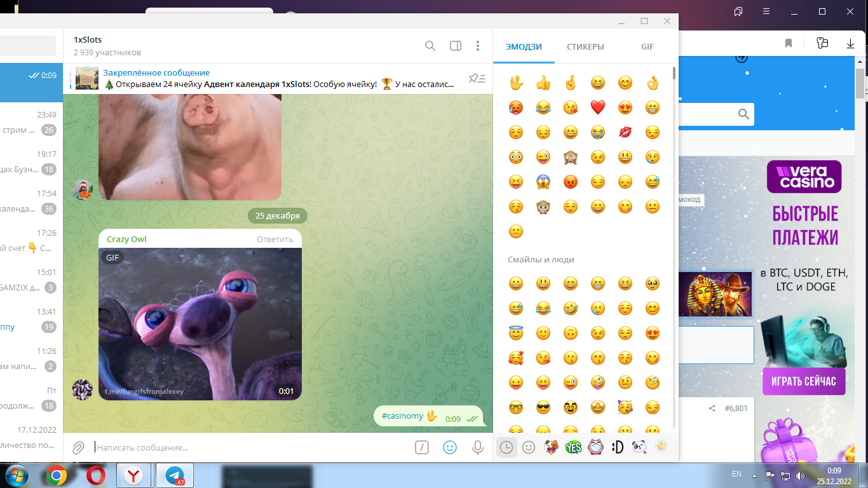The width and height of the screenshot is (868, 488).
Task: Click the browser page search magnifier icon
Action: point(743,114)
